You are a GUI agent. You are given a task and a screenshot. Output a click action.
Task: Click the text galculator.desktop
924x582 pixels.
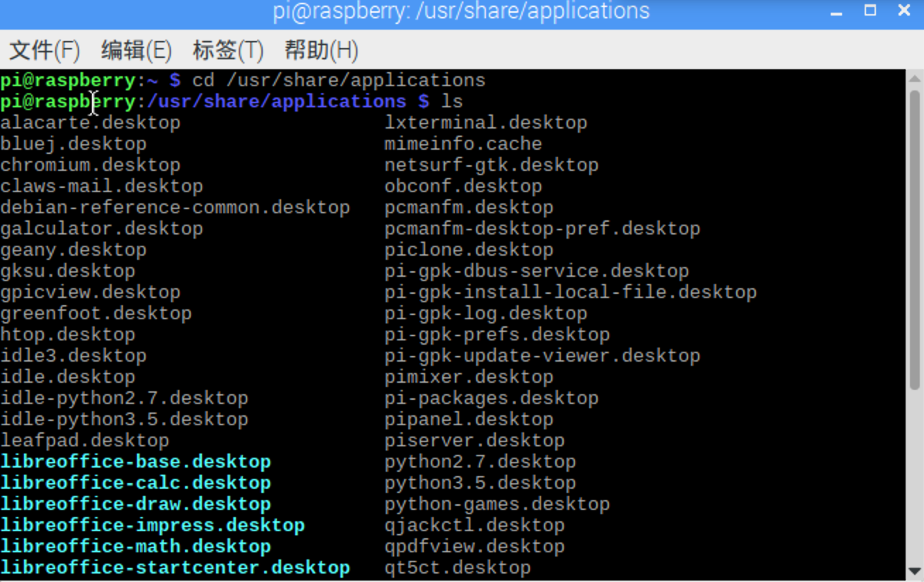102,229
